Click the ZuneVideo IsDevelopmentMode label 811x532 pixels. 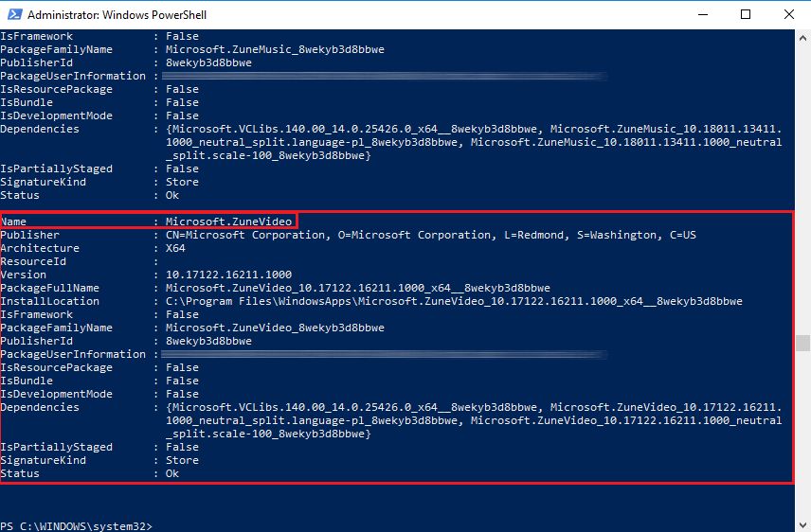pyautogui.click(x=57, y=394)
